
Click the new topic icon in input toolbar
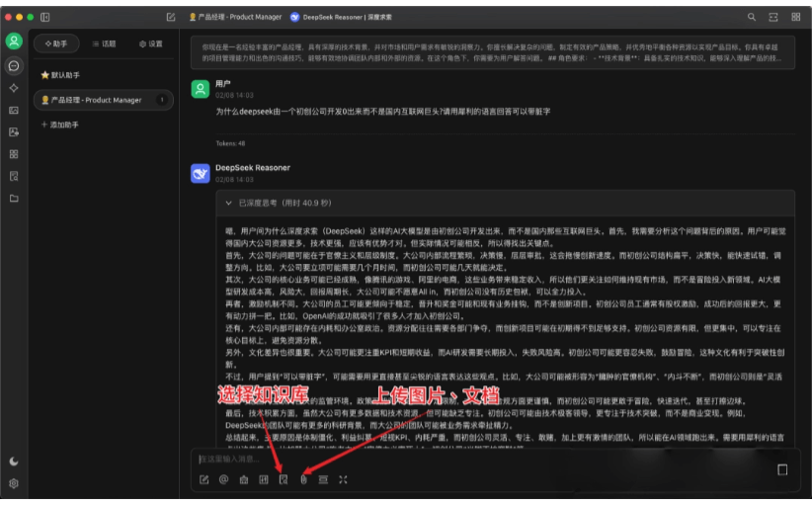[x=204, y=479]
